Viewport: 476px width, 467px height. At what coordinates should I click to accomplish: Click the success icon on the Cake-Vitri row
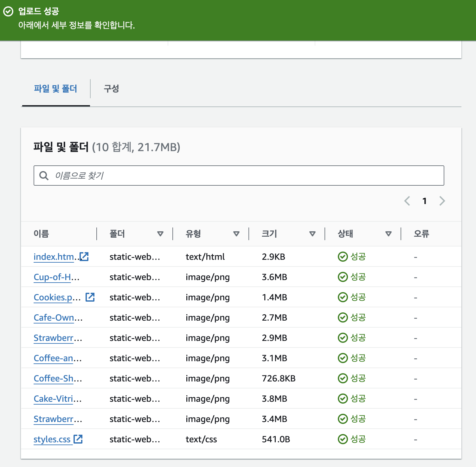[x=343, y=399]
